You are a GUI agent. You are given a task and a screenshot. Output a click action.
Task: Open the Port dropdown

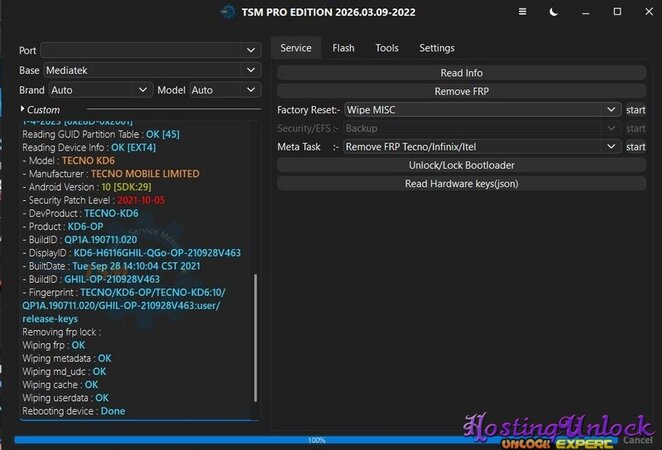click(150, 49)
